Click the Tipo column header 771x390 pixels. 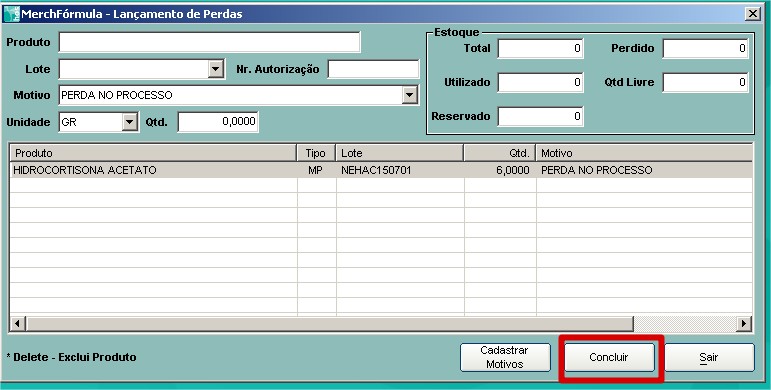point(316,153)
